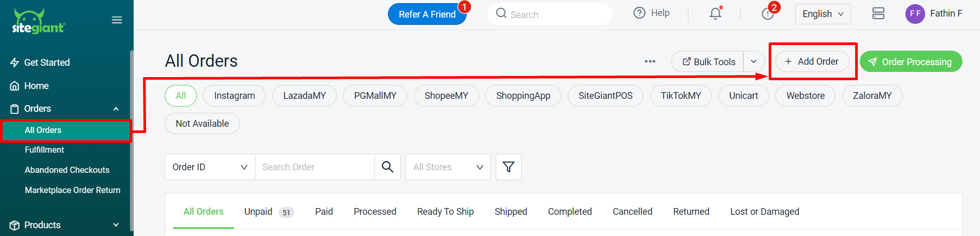Click the three-dot more options icon
The image size is (980, 236).
[650, 61]
